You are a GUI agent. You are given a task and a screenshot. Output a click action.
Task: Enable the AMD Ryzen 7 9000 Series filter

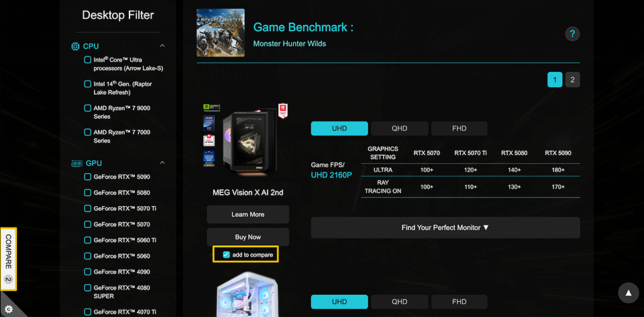(87, 108)
